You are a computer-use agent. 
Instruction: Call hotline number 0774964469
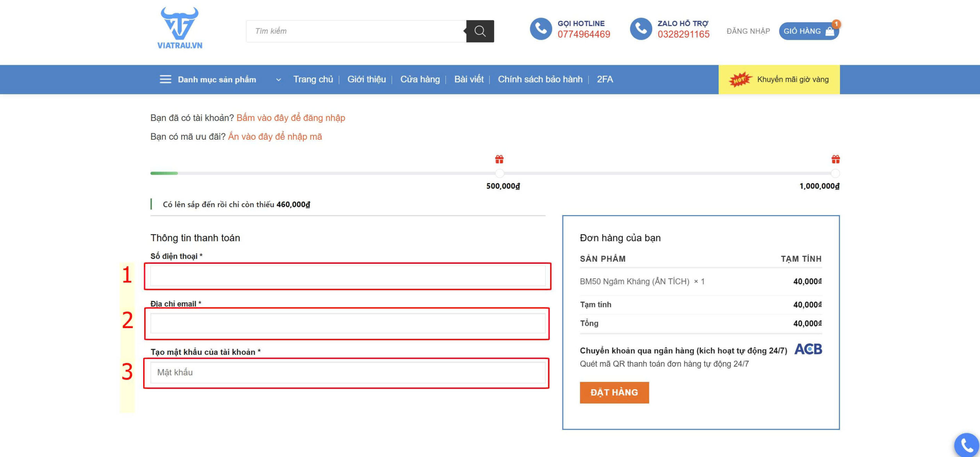(584, 34)
